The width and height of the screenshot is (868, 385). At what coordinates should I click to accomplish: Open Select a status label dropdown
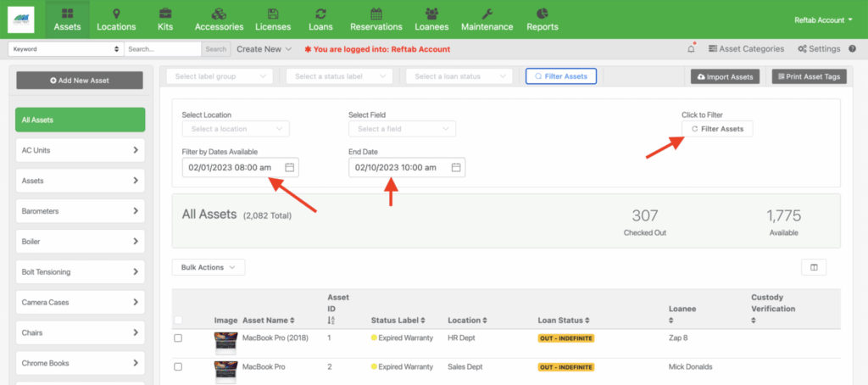point(339,76)
